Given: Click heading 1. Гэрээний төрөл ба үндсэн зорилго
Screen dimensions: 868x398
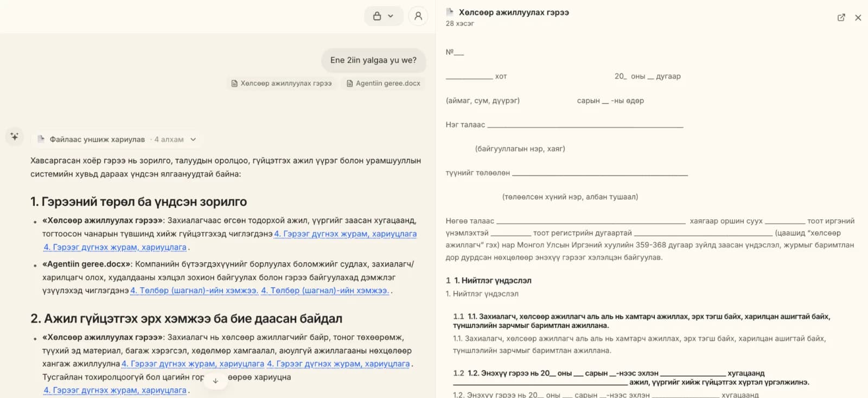Looking at the screenshot, I should pyautogui.click(x=138, y=202).
